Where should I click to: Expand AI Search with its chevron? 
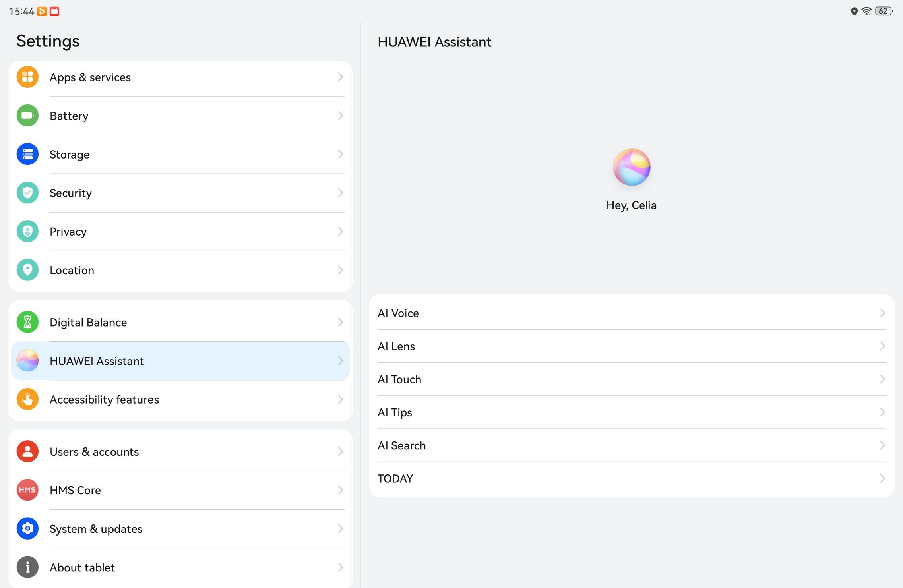pos(882,445)
